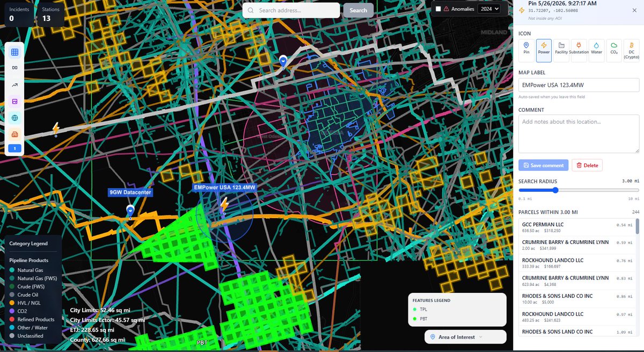Click the parcels list scrollbar
644x352 pixels.
tap(638, 226)
